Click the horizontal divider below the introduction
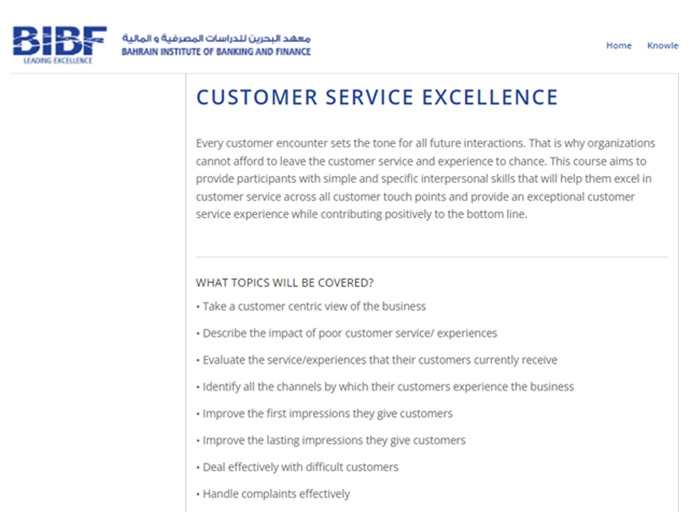The width and height of the screenshot is (690, 530). 432,257
